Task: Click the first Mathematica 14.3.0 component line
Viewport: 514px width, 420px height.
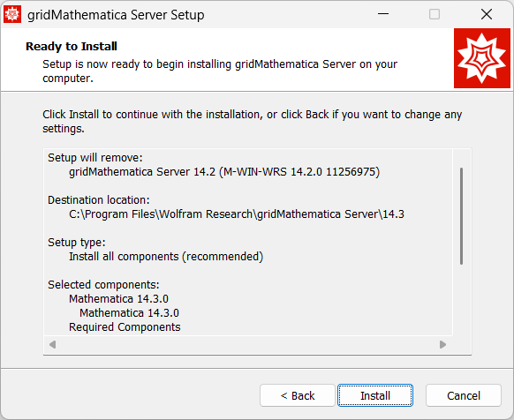Action: 118,299
